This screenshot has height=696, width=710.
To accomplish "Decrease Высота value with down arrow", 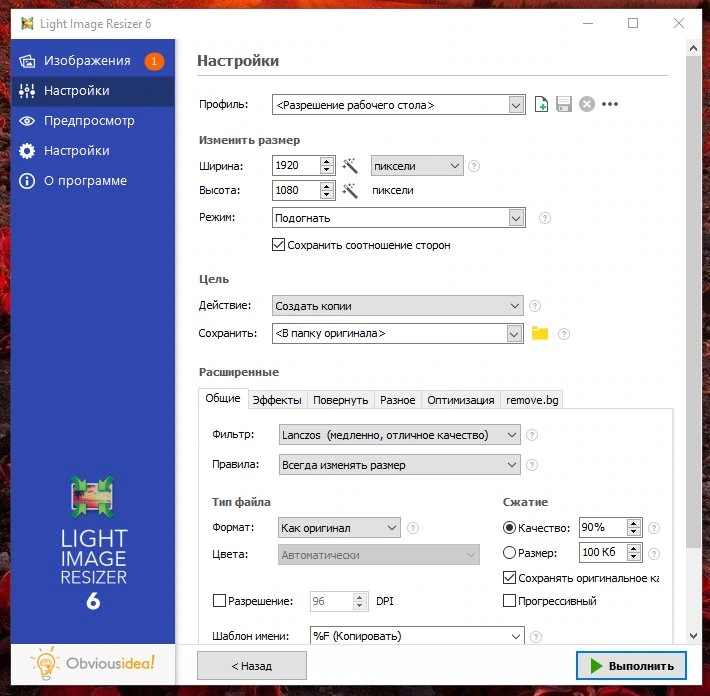I will tap(326, 195).
